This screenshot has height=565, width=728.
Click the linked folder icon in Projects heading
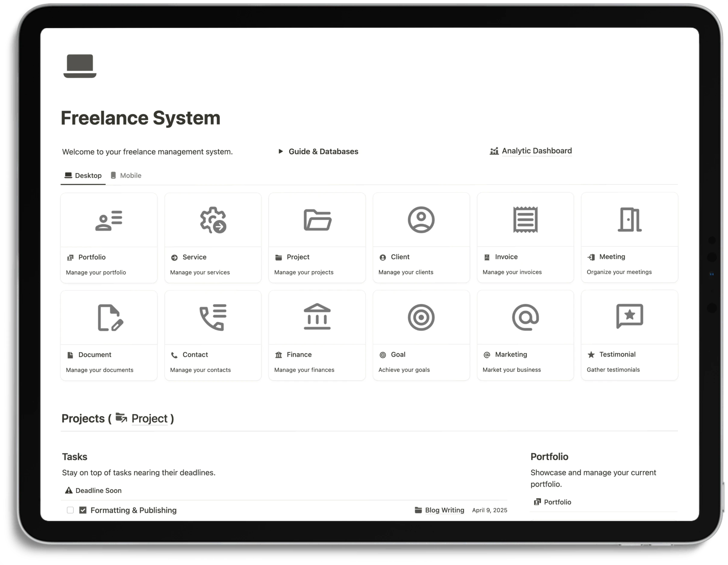pyautogui.click(x=121, y=418)
